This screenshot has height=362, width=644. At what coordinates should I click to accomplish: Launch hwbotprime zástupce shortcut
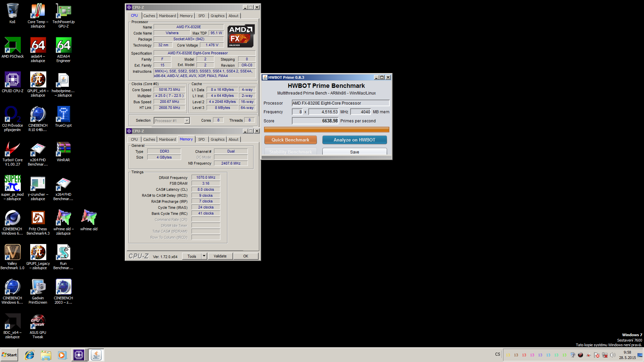(x=63, y=84)
